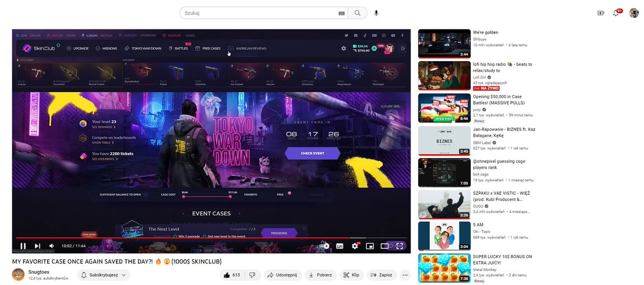
Task: Open the on-screen keyboard in search box
Action: tap(341, 13)
